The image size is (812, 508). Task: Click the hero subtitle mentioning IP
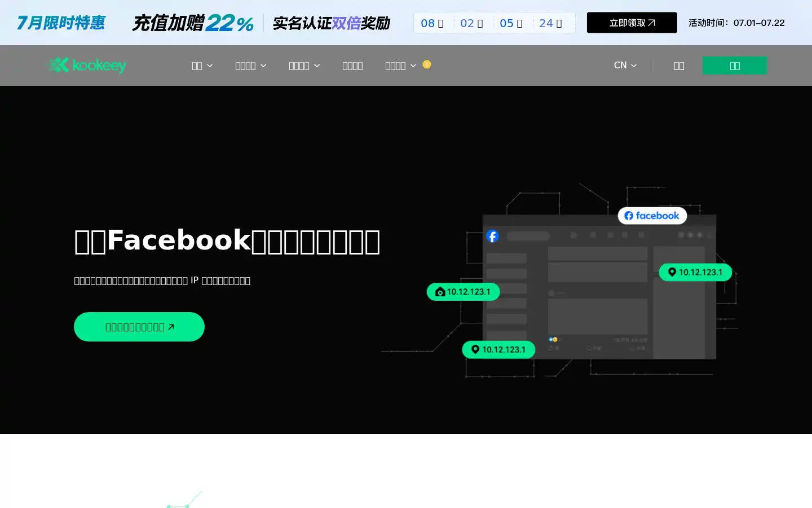point(162,281)
